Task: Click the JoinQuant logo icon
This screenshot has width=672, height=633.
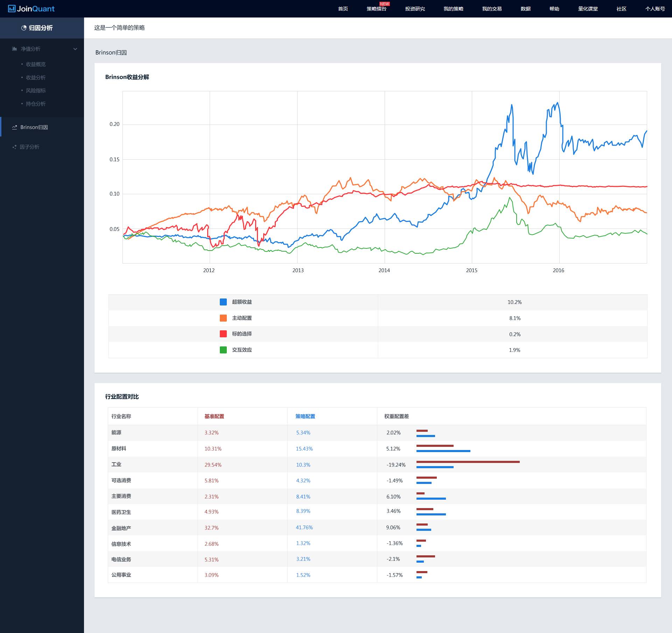Action: [12, 9]
